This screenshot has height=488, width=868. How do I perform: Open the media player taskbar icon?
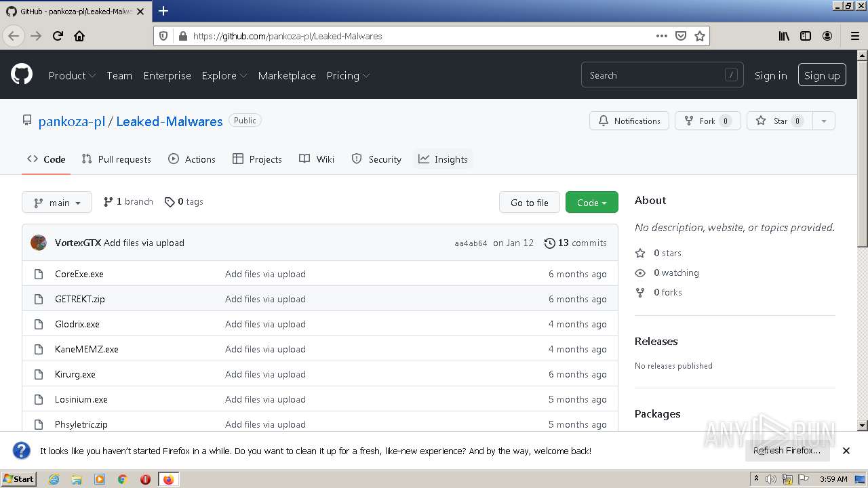100,479
